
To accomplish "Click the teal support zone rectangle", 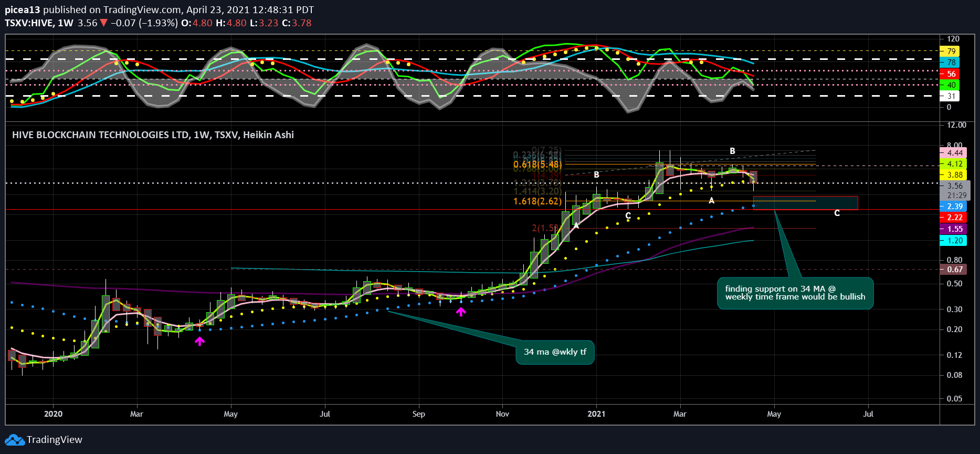I will [805, 203].
